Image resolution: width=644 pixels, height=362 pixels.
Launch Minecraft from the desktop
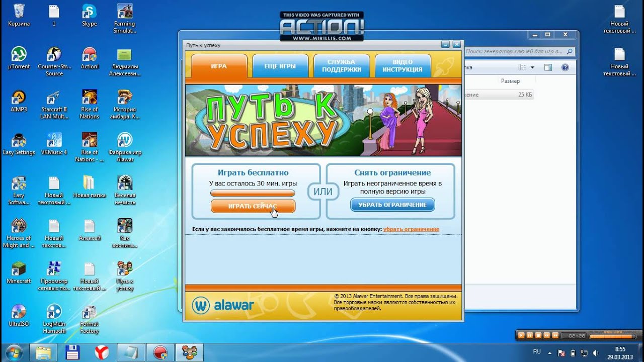point(19,273)
